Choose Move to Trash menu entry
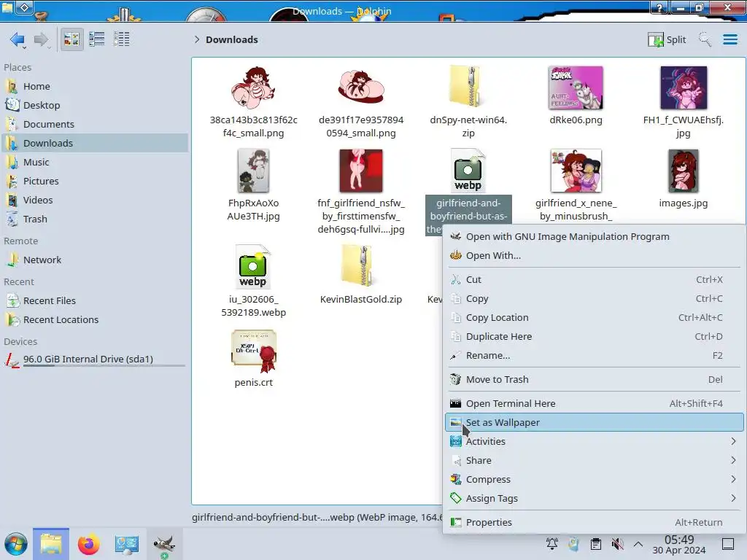The height and width of the screenshot is (560, 747). pos(594,380)
